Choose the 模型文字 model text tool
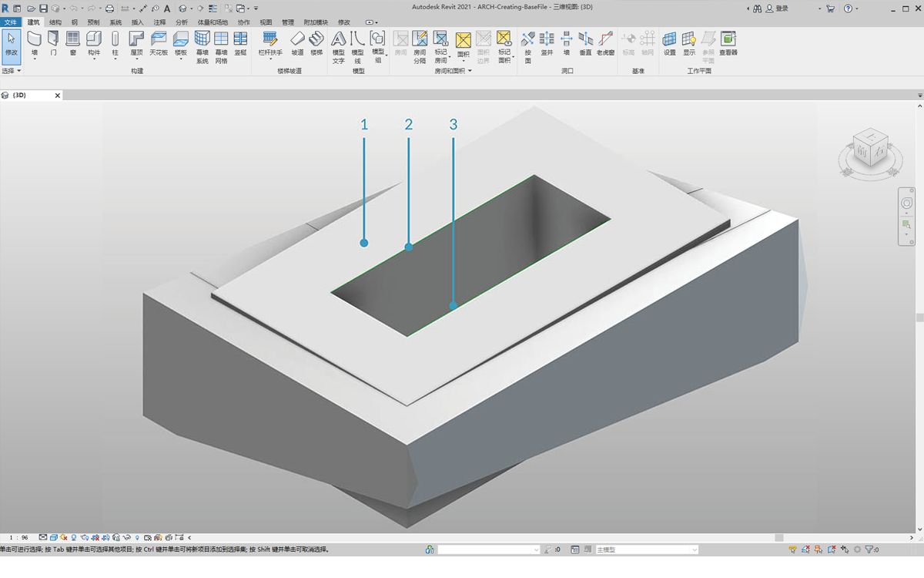This screenshot has height=578, width=924. tap(339, 47)
